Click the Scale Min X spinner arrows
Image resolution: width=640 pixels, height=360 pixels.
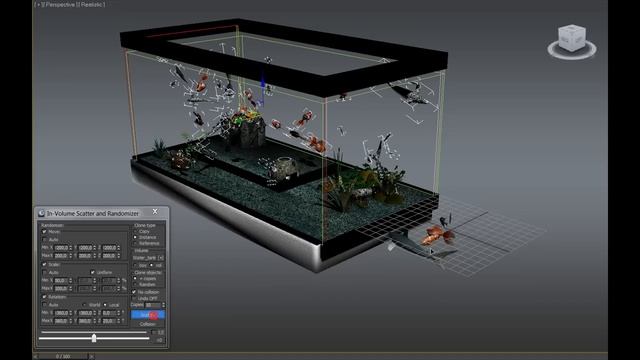pyautogui.click(x=71, y=280)
